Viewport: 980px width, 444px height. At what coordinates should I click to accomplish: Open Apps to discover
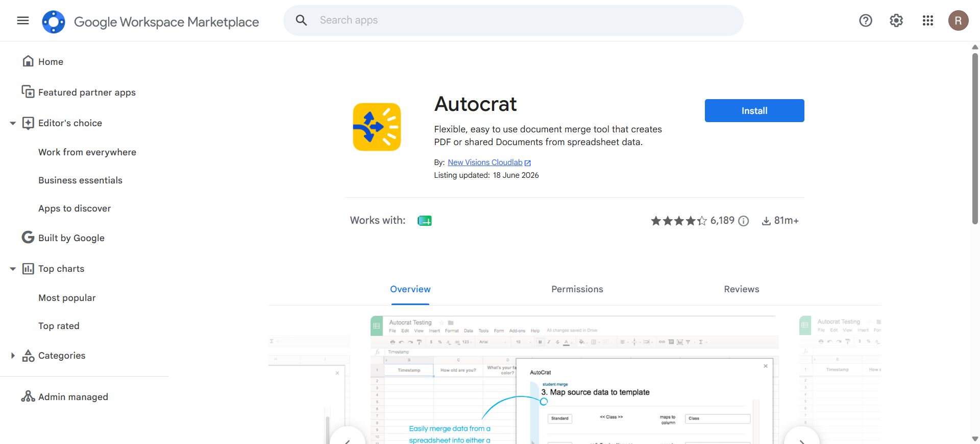pyautogui.click(x=75, y=208)
